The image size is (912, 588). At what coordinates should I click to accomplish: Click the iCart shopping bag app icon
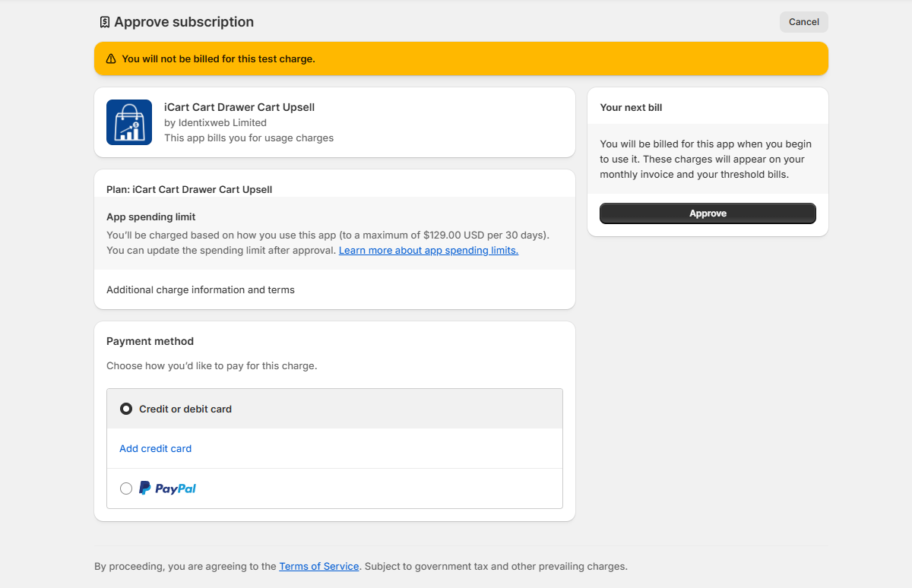point(129,122)
